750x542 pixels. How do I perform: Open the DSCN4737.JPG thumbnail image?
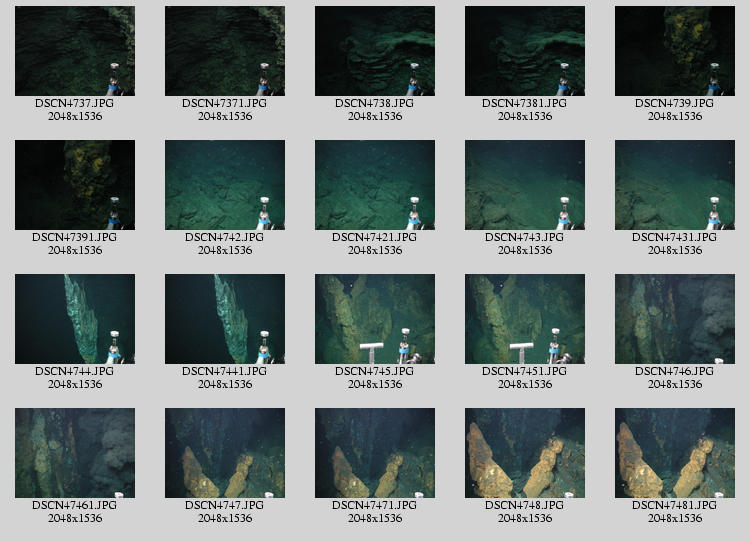[x=75, y=51]
